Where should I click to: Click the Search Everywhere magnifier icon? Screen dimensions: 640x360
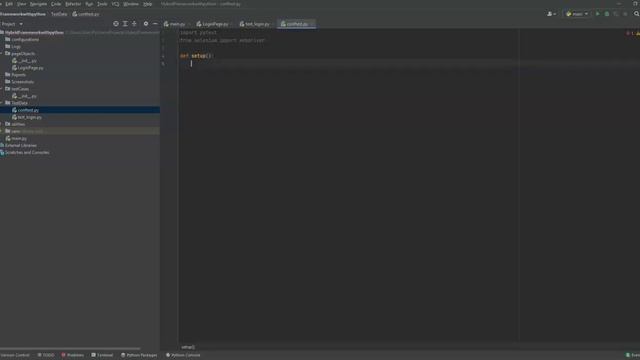636,14
